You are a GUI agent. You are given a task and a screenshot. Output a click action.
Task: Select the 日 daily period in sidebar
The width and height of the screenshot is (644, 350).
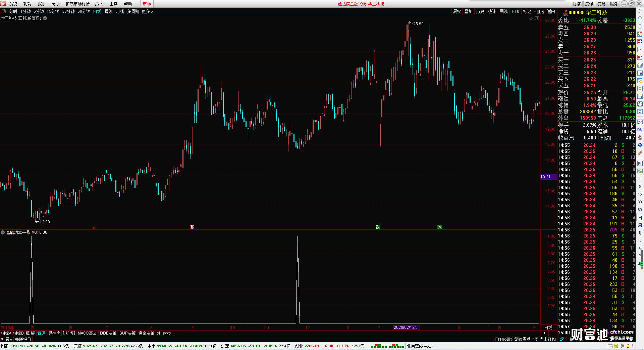click(x=640, y=218)
